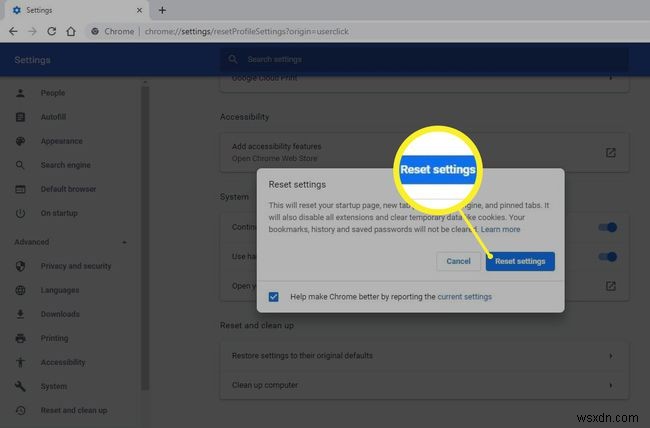Click the Chrome site info icon in address bar

tap(95, 32)
